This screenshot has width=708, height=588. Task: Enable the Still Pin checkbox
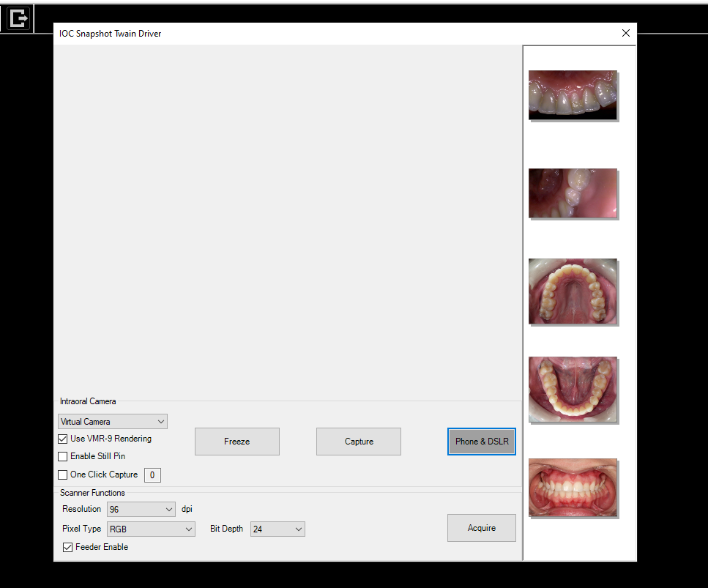[x=63, y=457]
